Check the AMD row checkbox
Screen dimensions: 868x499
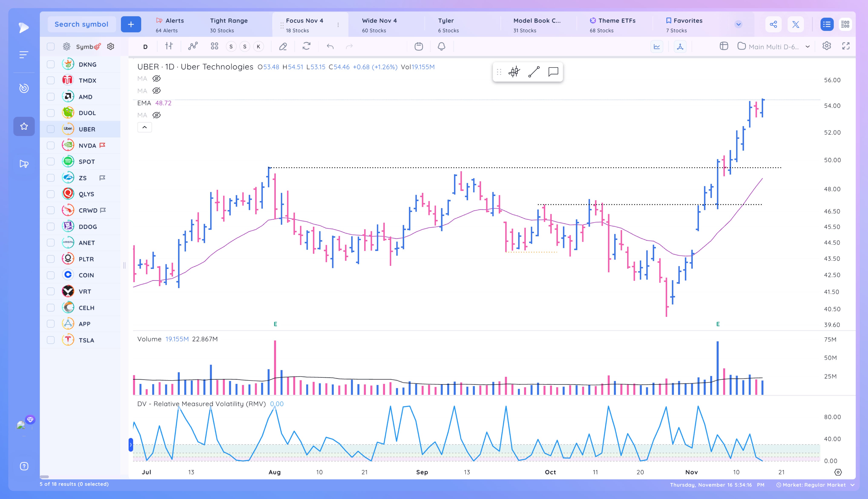point(51,97)
